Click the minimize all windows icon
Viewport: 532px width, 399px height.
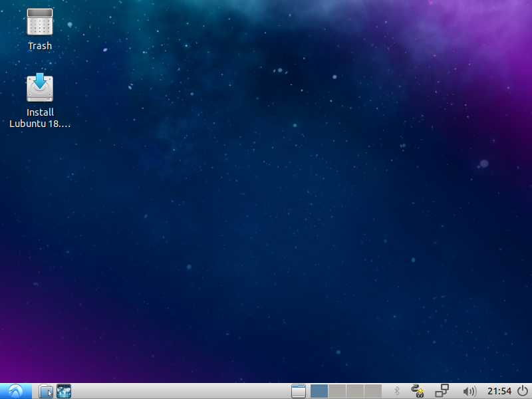click(298, 391)
